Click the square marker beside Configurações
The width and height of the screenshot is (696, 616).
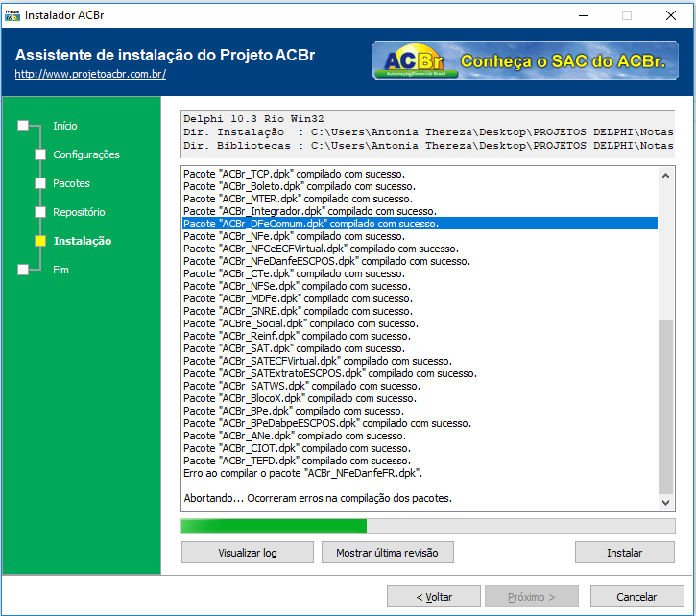pyautogui.click(x=40, y=154)
